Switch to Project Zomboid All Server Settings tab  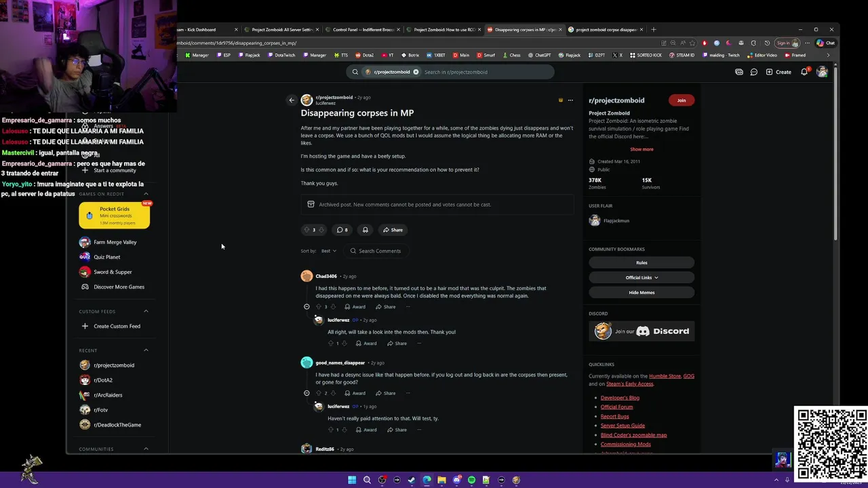tap(281, 30)
